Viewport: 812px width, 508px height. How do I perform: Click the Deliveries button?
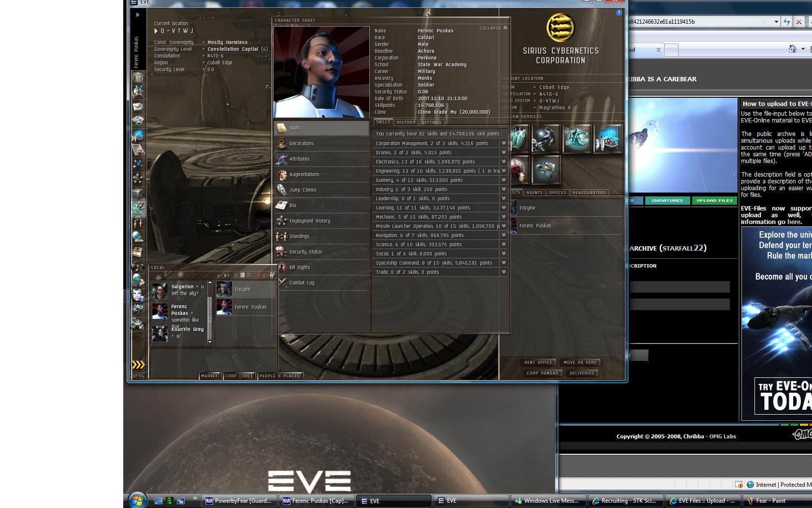tap(582, 373)
